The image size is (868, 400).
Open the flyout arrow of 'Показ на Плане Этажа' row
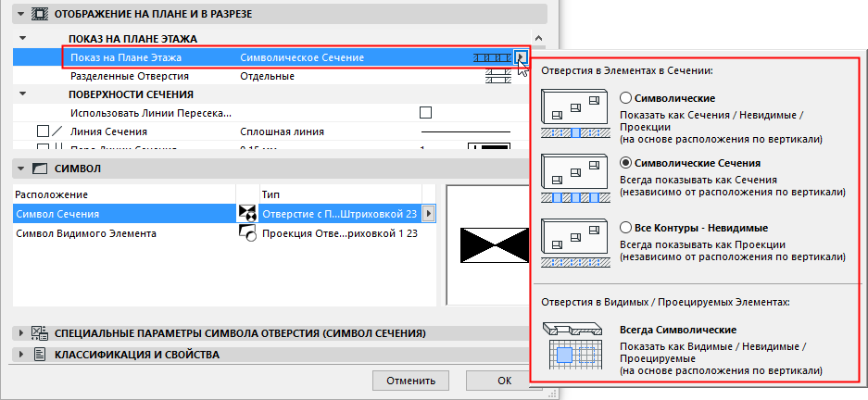click(521, 57)
